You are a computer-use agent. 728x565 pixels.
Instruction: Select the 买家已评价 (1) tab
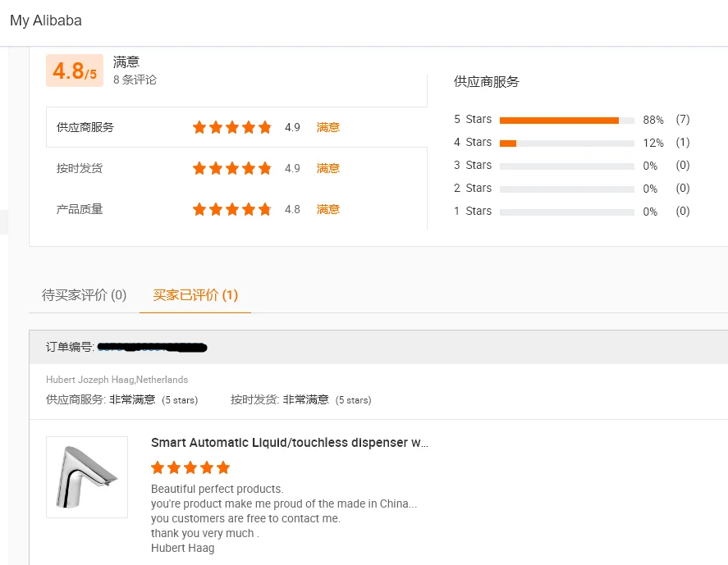tap(195, 295)
